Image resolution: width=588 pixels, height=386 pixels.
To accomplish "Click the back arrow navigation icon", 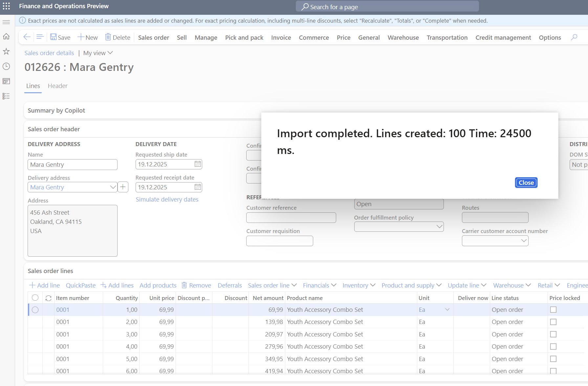I will [x=27, y=37].
